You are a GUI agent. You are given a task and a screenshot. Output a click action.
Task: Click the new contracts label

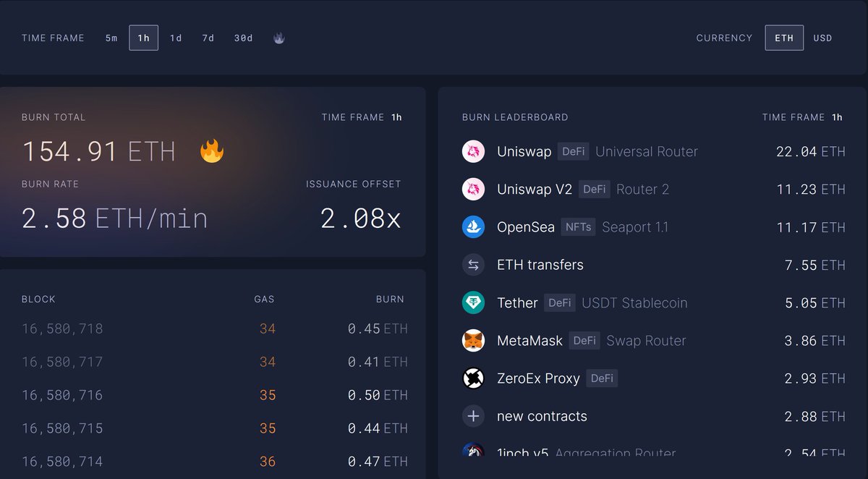pyautogui.click(x=542, y=416)
